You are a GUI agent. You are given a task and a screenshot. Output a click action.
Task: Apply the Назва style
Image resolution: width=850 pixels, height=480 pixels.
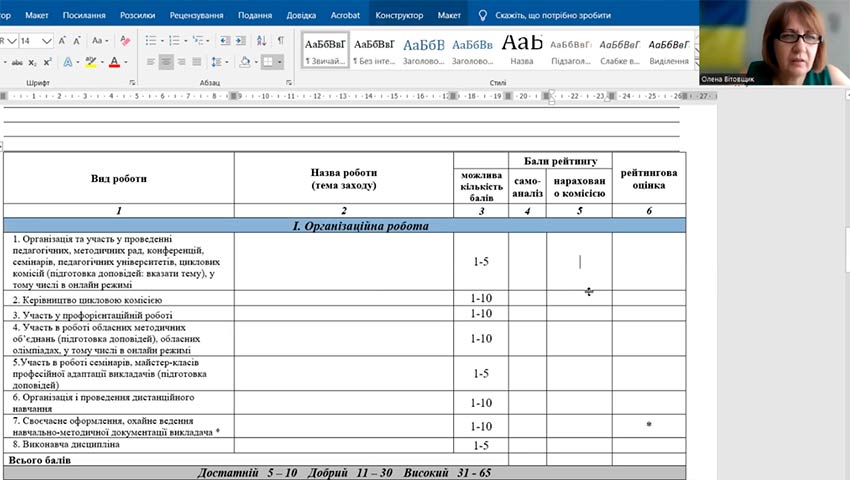tap(521, 49)
